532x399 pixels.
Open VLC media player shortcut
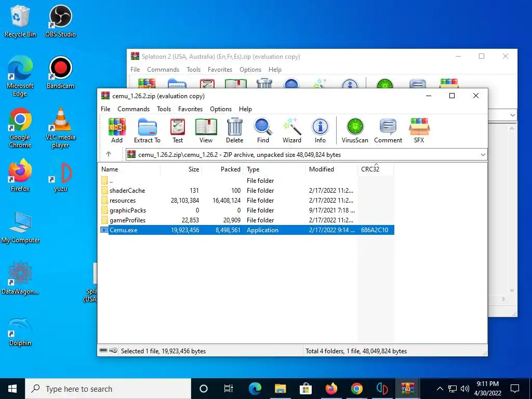pyautogui.click(x=60, y=128)
